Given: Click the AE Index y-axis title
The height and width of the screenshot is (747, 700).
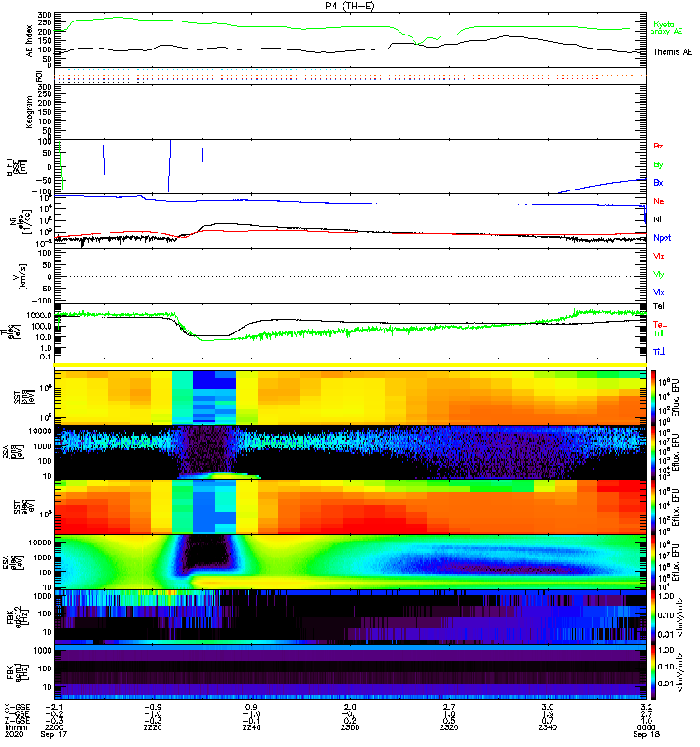Looking at the screenshot, I should click(x=30, y=41).
